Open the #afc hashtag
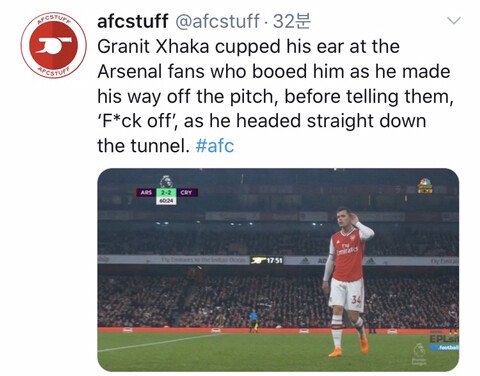The image size is (480, 376). click(215, 146)
